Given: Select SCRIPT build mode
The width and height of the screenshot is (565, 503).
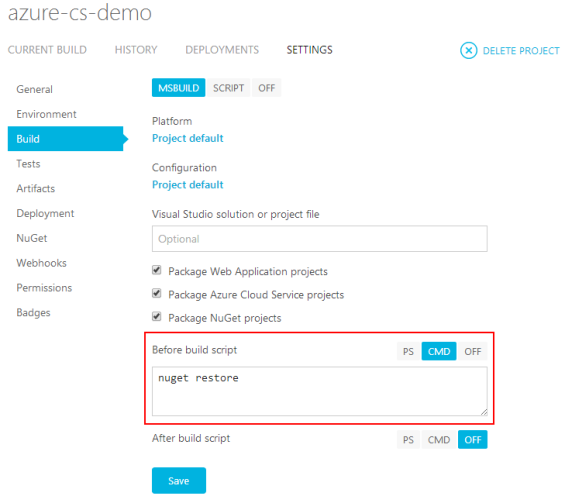Looking at the screenshot, I should click(228, 88).
